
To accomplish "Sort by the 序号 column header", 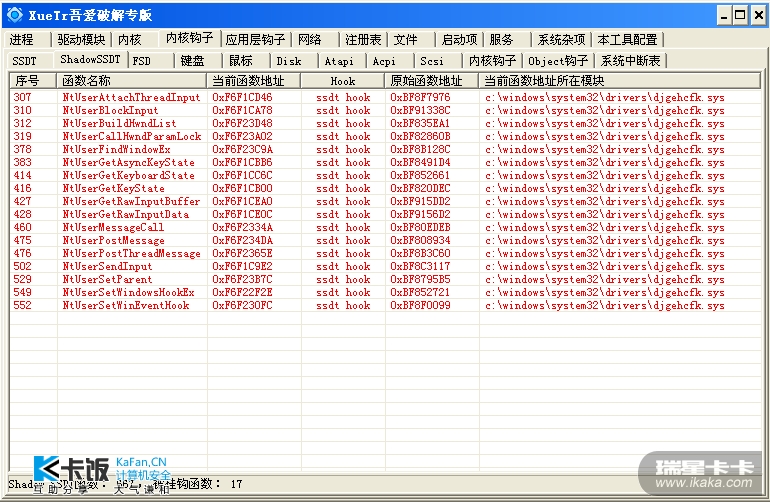I will coord(33,81).
